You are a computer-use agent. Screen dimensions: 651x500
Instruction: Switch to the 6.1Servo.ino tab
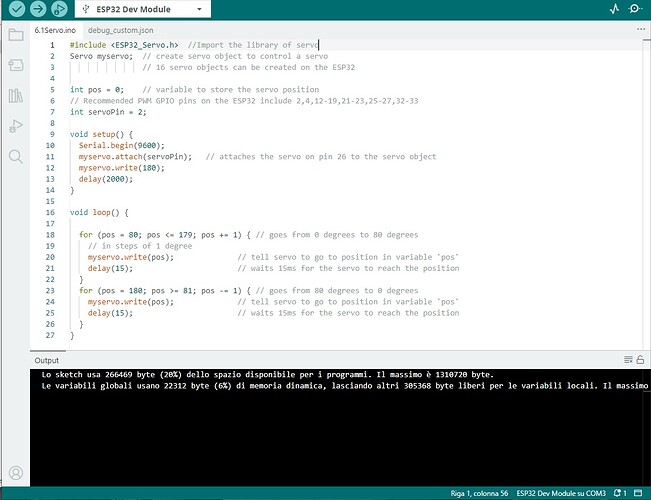point(55,30)
